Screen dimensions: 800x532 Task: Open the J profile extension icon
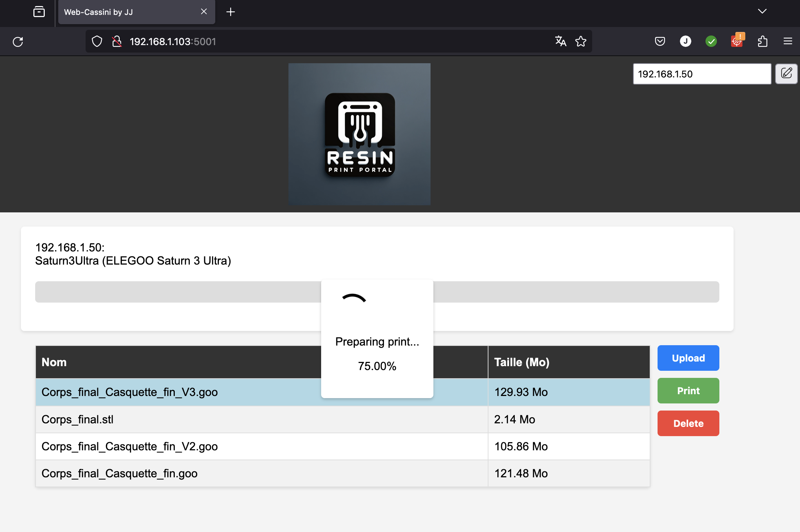(686, 42)
